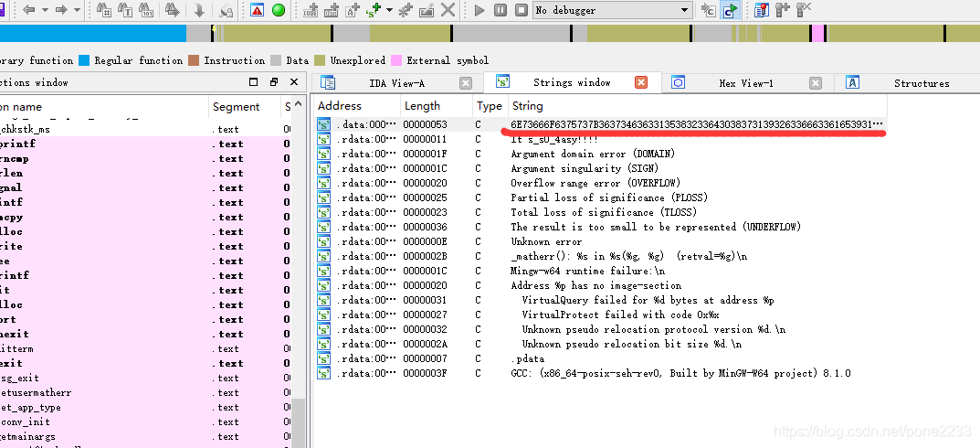
Task: Click the pink segment in the navigation band
Action: pos(817,34)
